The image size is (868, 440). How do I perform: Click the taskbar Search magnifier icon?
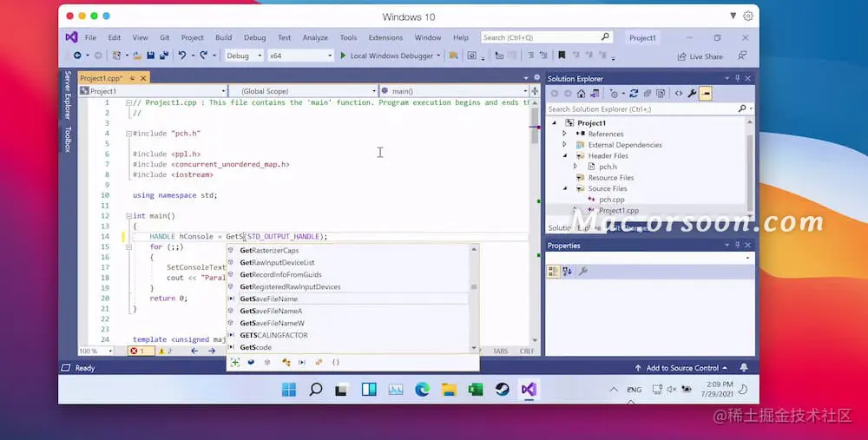(x=316, y=389)
